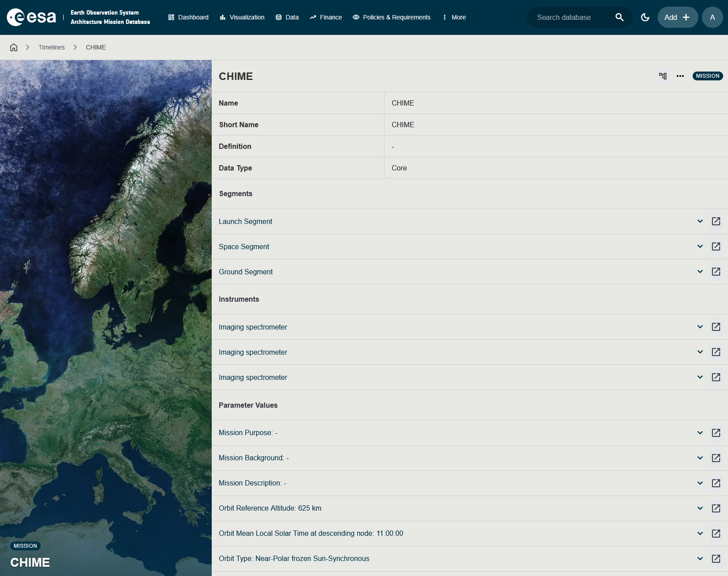Expand the second Imaging spectrometer row
This screenshot has height=576, width=728.
(700, 352)
